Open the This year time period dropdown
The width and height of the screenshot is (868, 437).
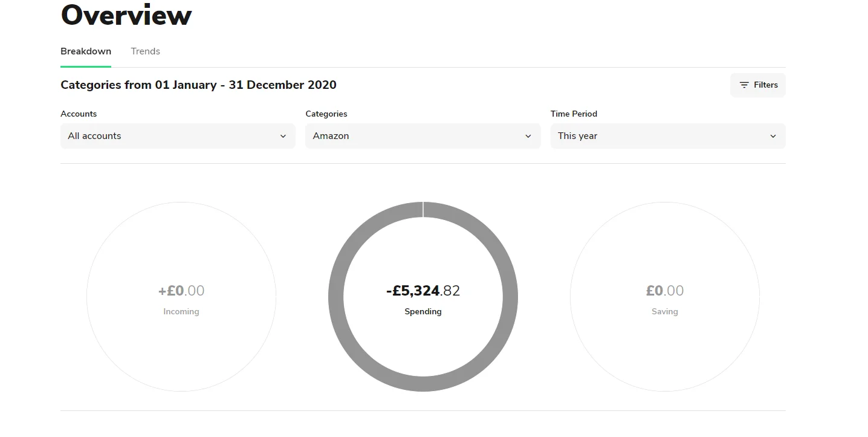pyautogui.click(x=668, y=136)
